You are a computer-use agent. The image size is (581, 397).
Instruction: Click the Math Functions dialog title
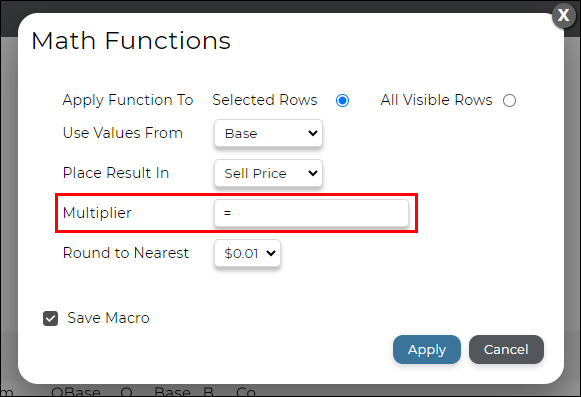[x=131, y=40]
